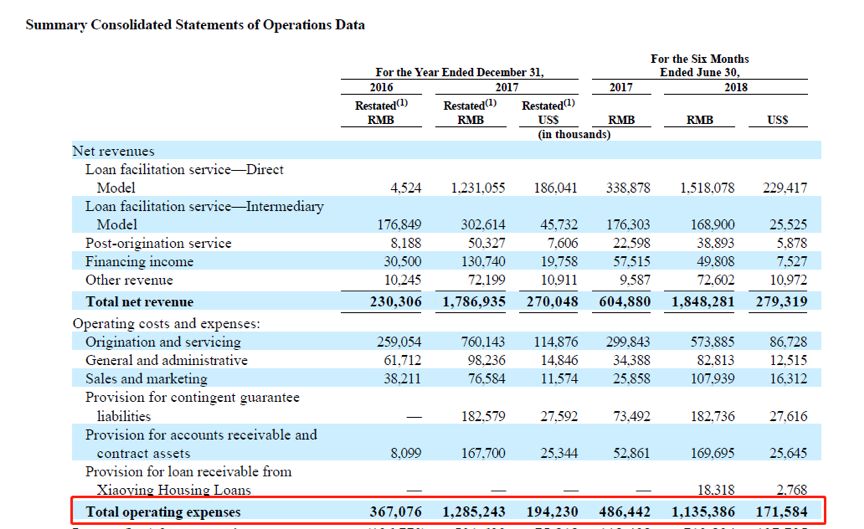Click the Operating costs and expenses heading
This screenshot has height=529, width=864.
coord(166,323)
